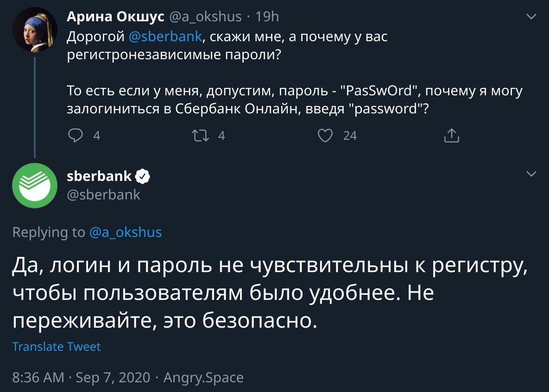Click the Angry.Space source label
549x392 pixels.
coord(203,378)
